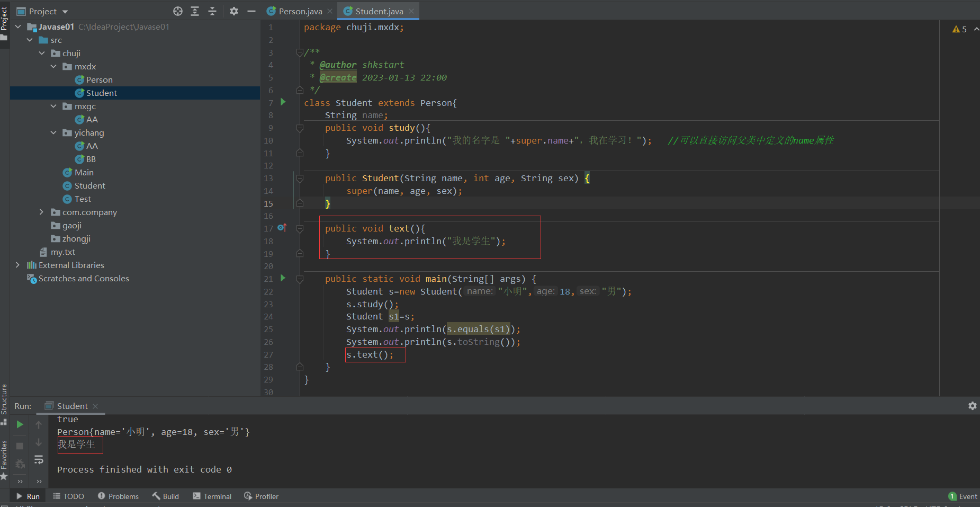
Task: Open the Problems tool window
Action: [119, 496]
